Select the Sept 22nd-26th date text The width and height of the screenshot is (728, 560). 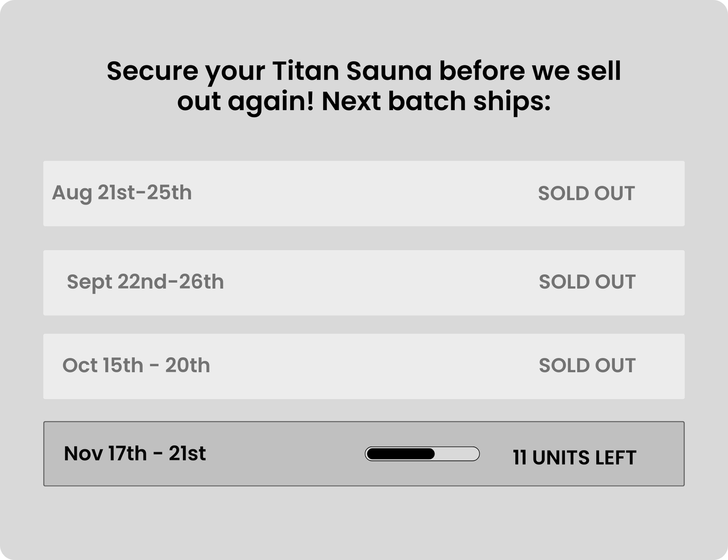[x=145, y=282]
